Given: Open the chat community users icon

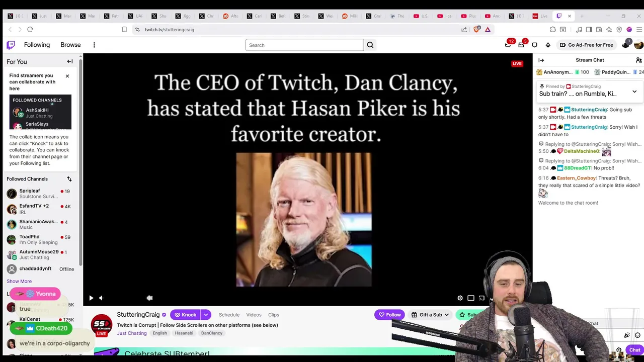Looking at the screenshot, I should (638, 60).
